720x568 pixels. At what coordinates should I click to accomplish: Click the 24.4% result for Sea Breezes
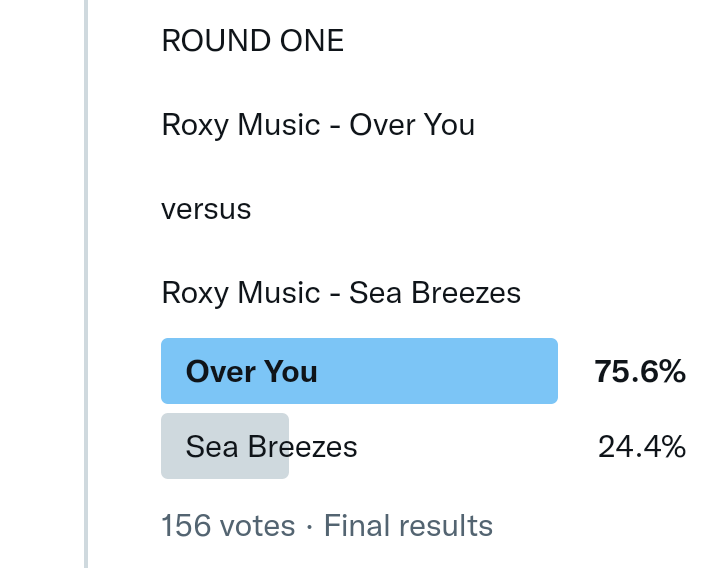pos(641,446)
